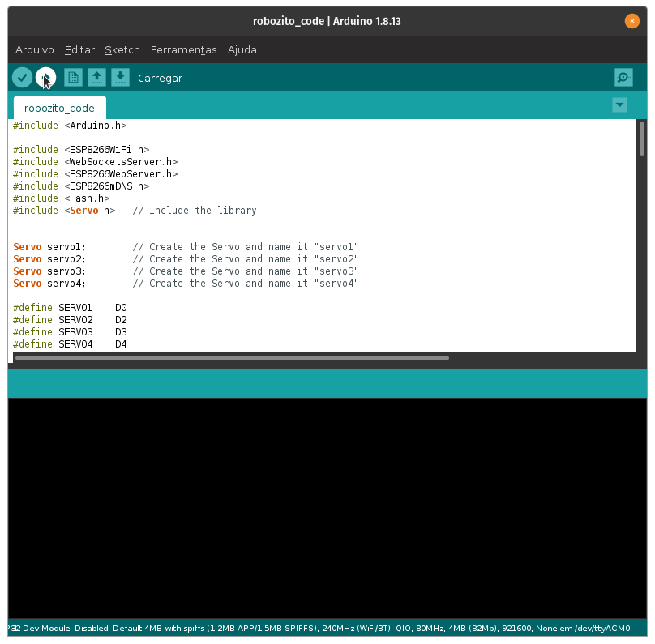Open the Arquivo menu
This screenshot has height=644, width=655.
[x=35, y=49]
